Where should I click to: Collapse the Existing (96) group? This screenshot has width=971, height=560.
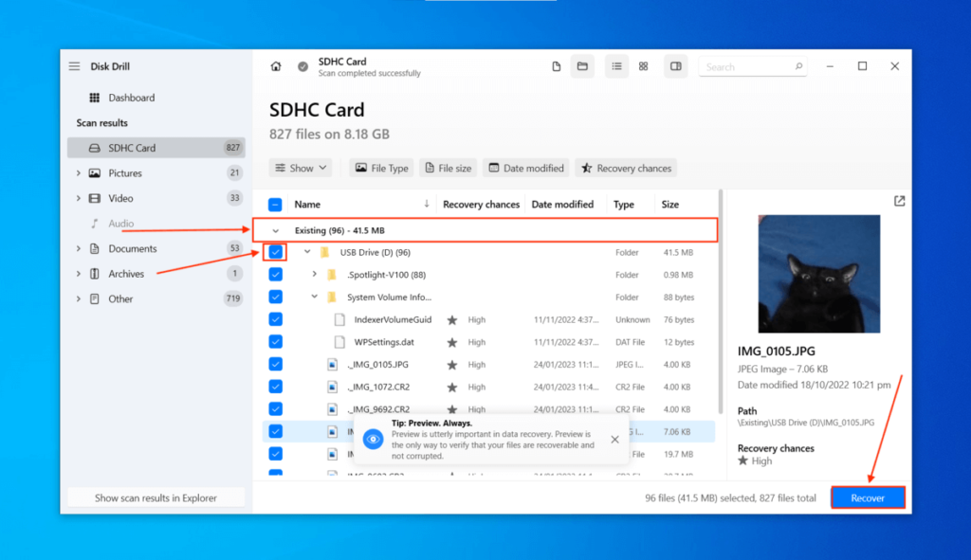[x=275, y=229]
